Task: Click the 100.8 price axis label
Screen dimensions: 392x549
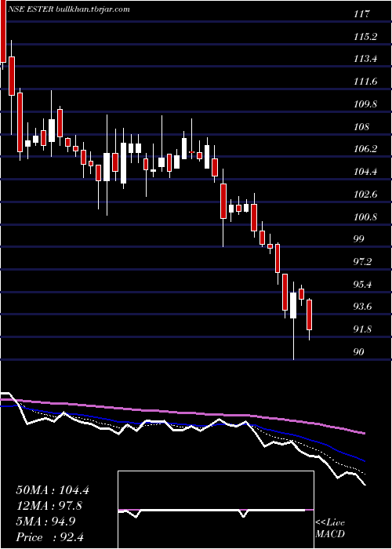Action: pos(365,216)
